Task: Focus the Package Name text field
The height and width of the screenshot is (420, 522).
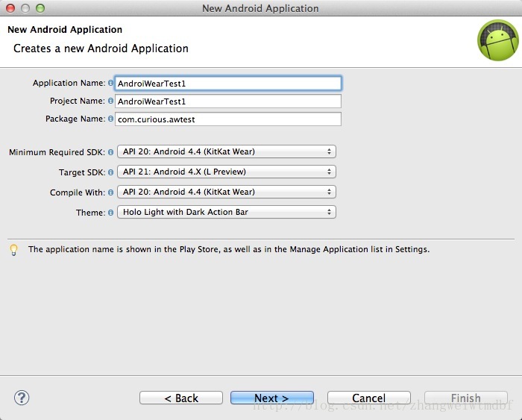Action: [x=228, y=119]
